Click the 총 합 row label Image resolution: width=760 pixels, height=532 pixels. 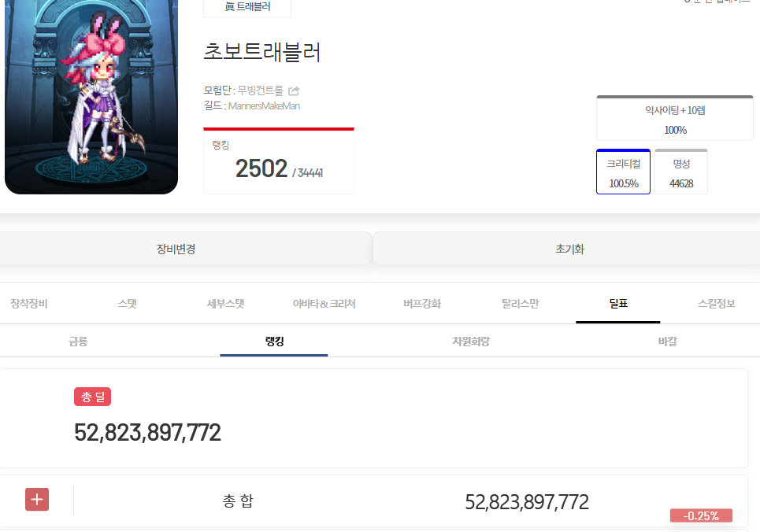pyautogui.click(x=238, y=501)
